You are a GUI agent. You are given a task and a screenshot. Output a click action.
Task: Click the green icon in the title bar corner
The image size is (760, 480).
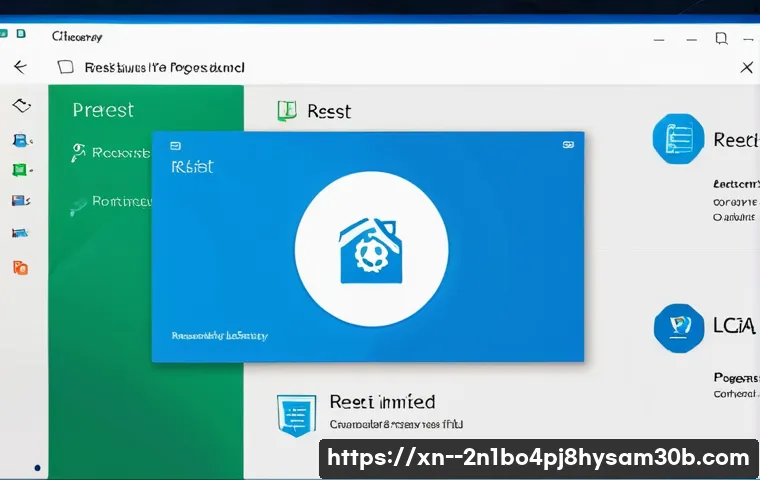21,33
